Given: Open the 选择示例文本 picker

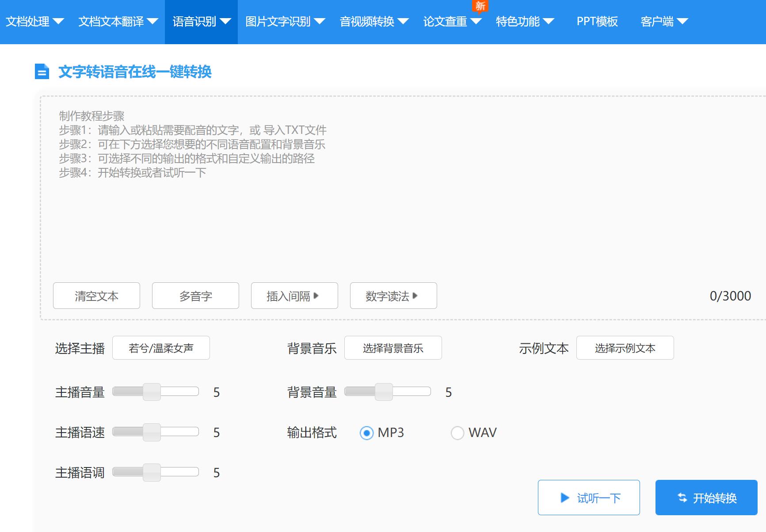Looking at the screenshot, I should pos(625,348).
